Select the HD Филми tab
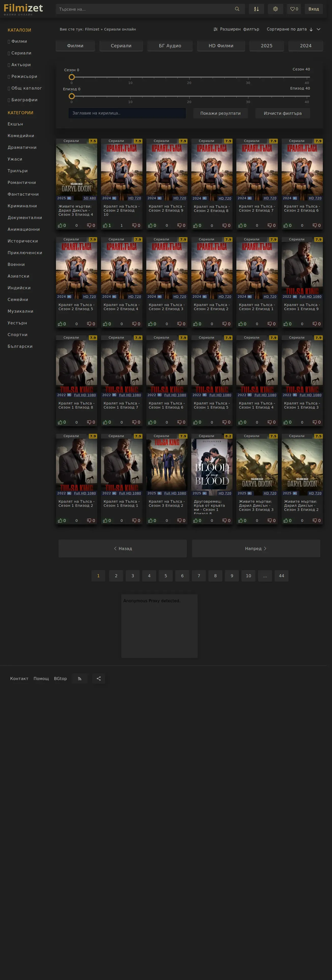Screen dimensions: 332x980 221,46
